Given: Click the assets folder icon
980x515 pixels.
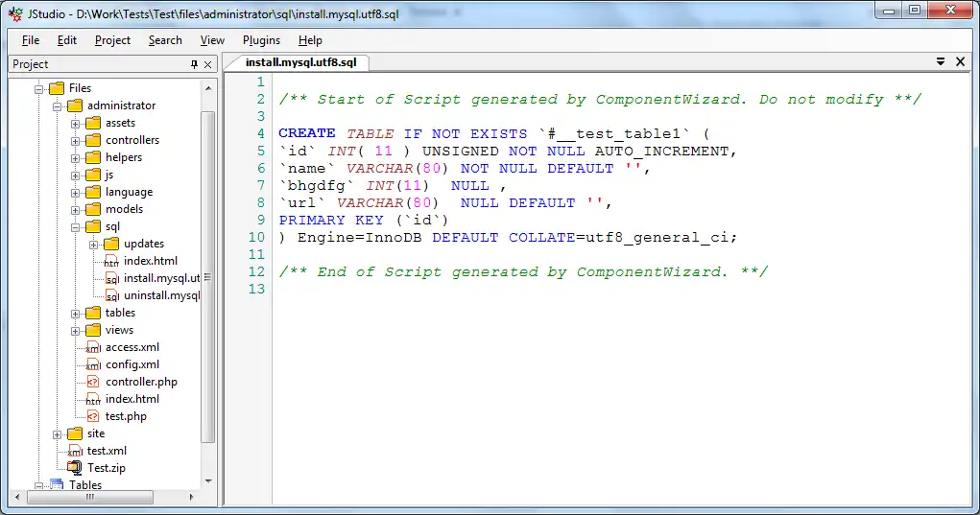Looking at the screenshot, I should [93, 123].
